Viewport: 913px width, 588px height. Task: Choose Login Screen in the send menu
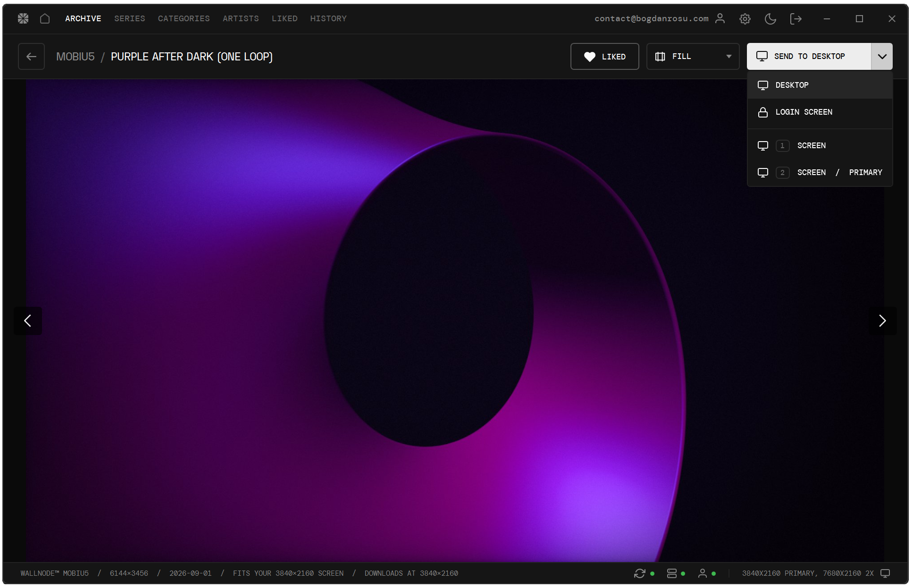[820, 112]
